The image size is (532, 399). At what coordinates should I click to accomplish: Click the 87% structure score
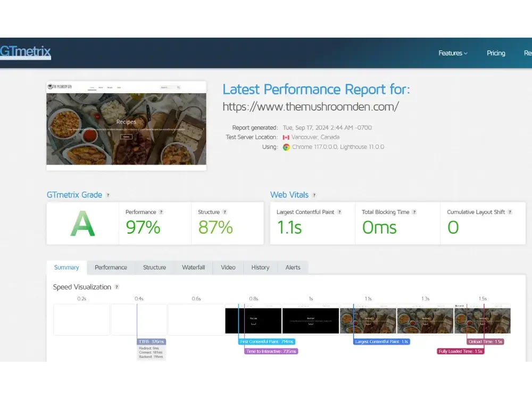(x=215, y=227)
